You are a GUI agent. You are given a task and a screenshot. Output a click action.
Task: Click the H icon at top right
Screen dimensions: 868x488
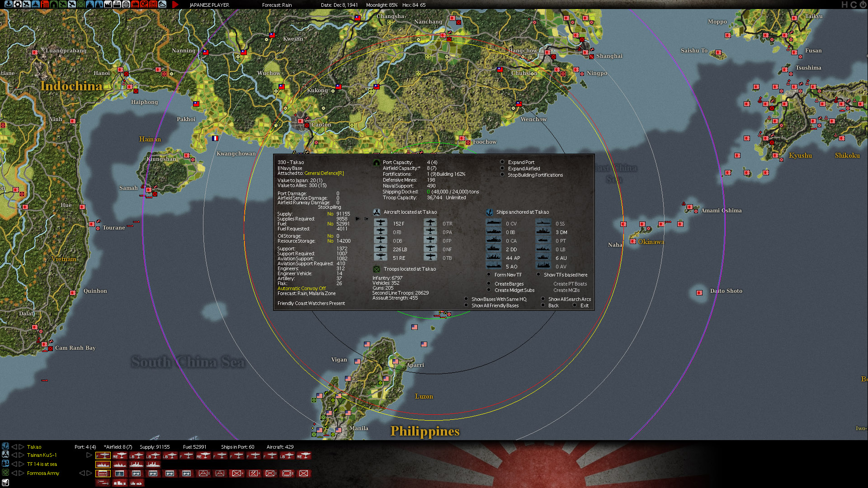point(845,5)
